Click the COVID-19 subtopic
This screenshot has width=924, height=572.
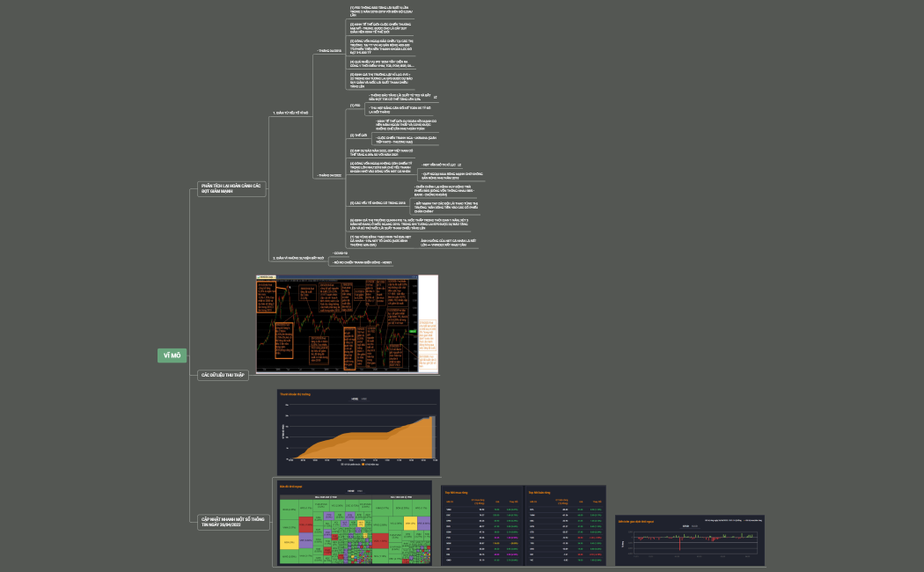click(338, 253)
